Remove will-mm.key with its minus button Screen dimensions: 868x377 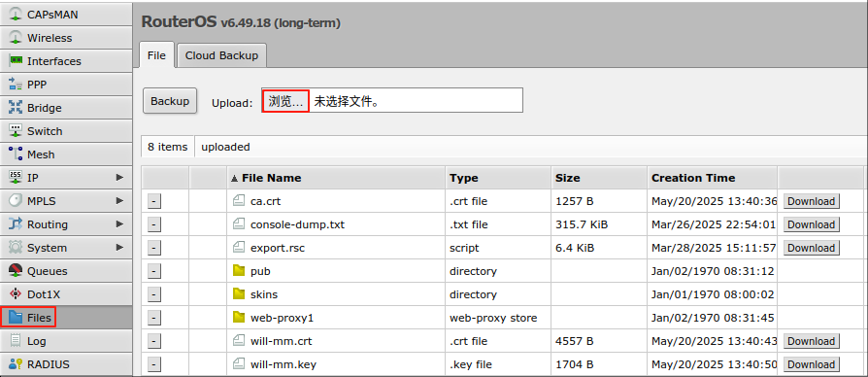tap(154, 363)
